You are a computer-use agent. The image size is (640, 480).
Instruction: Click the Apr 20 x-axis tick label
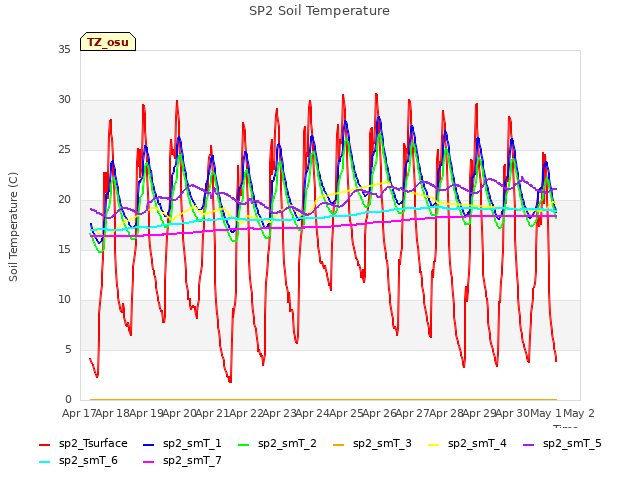pyautogui.click(x=178, y=413)
